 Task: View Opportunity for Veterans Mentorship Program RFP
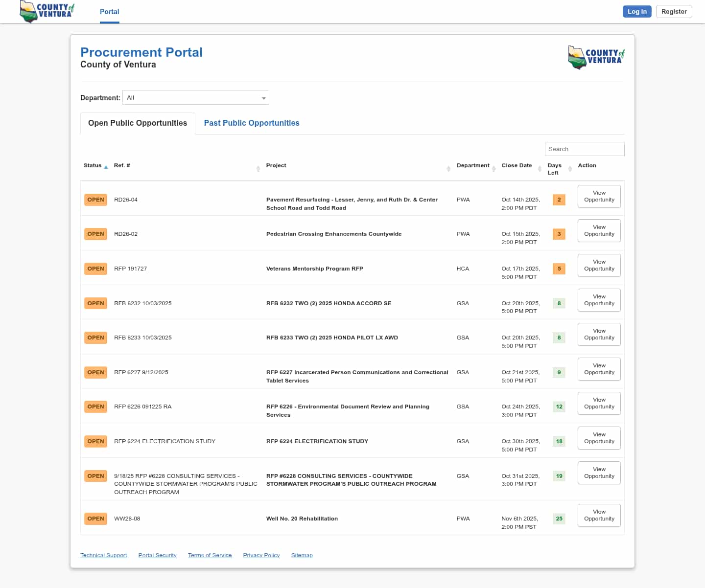[x=599, y=266]
